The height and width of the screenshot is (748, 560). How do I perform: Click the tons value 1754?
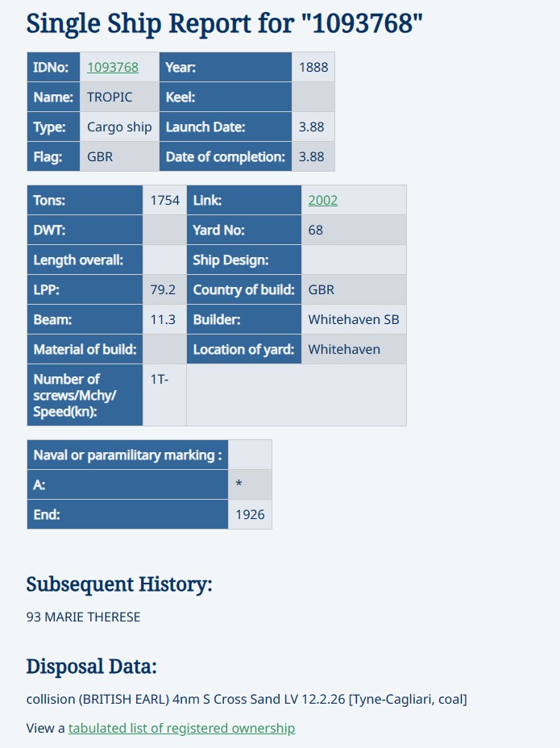coord(165,201)
